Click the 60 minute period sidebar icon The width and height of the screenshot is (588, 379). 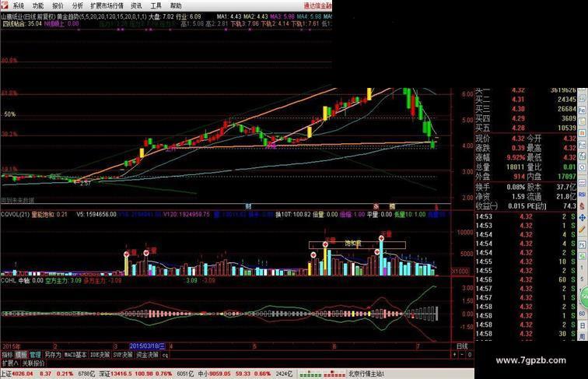point(583,314)
